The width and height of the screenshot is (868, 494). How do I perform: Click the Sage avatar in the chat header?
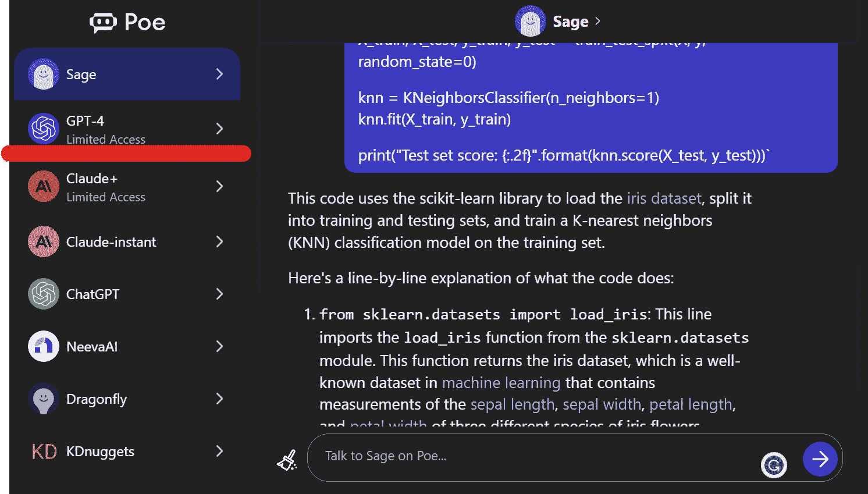(531, 22)
